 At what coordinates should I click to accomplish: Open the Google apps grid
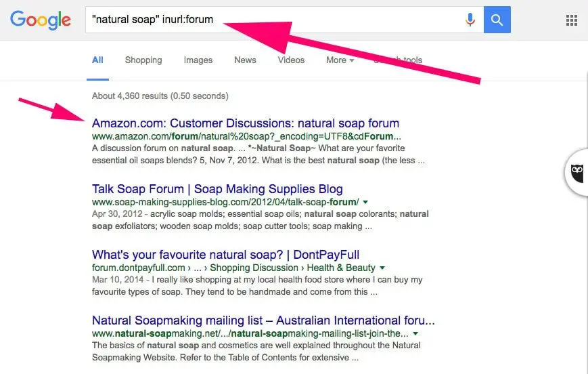572,20
